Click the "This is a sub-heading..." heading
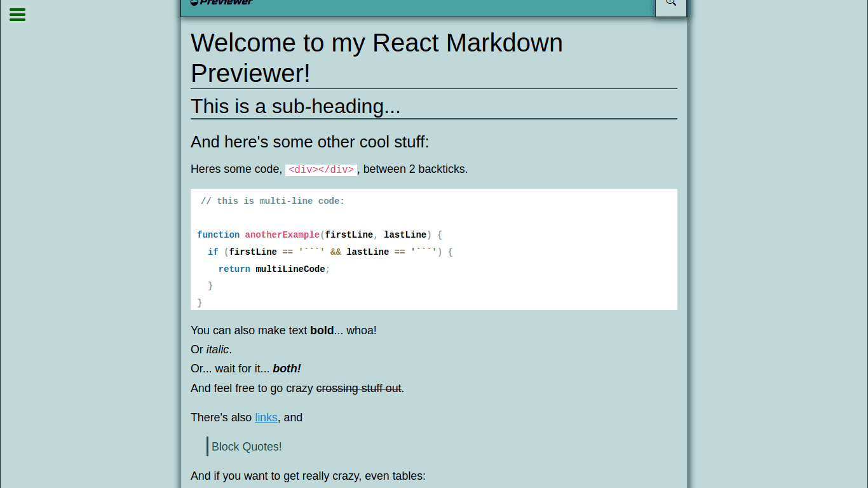 tap(434, 106)
